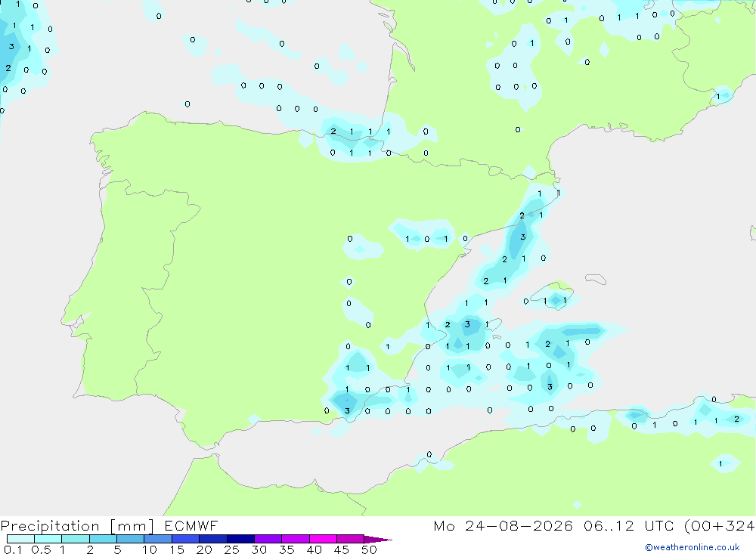This screenshot has width=756, height=554.
Task: Click the '0.5' legend scale value
Action: pyautogui.click(x=41, y=549)
